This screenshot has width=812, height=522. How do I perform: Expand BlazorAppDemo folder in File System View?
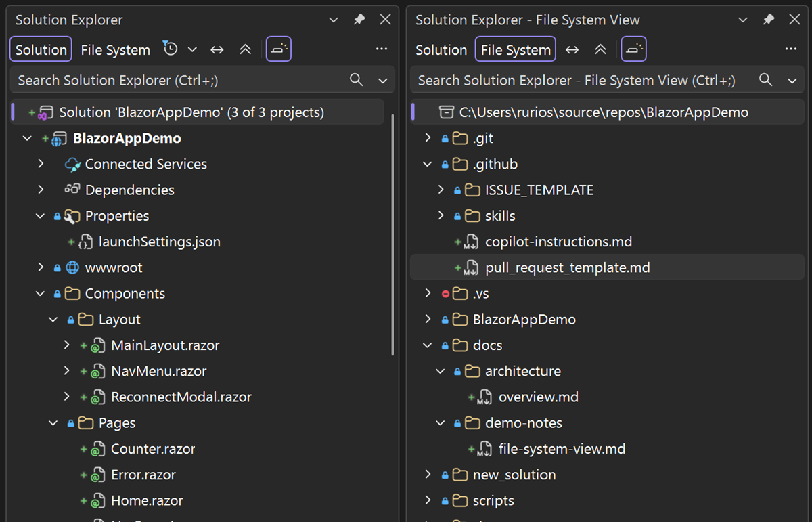tap(427, 320)
